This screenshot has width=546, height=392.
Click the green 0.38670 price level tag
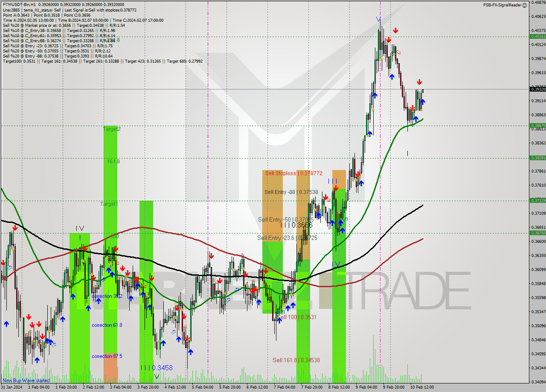pyautogui.click(x=537, y=126)
